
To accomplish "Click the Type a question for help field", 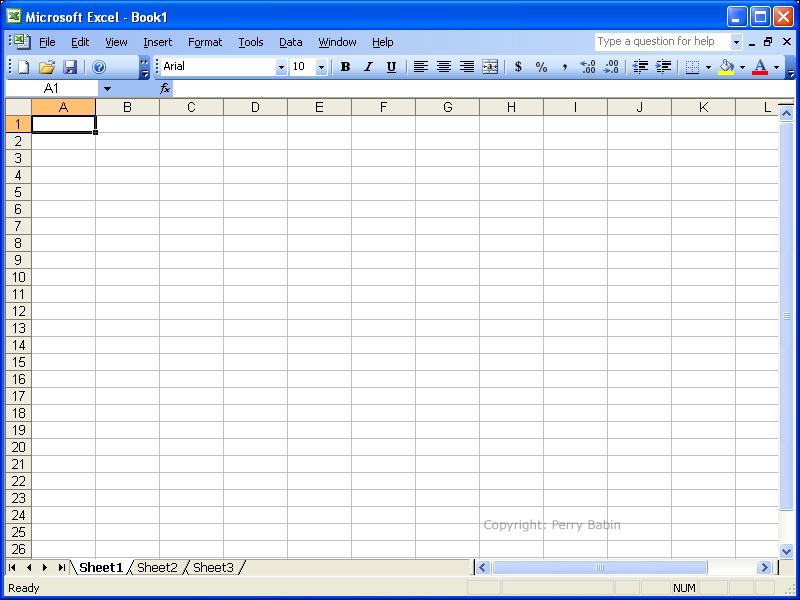I will [x=662, y=42].
